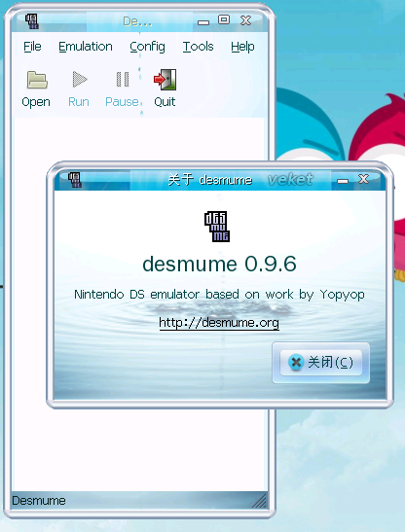Viewport: 405px width, 532px height.
Task: Open the Help menu
Action: point(242,47)
